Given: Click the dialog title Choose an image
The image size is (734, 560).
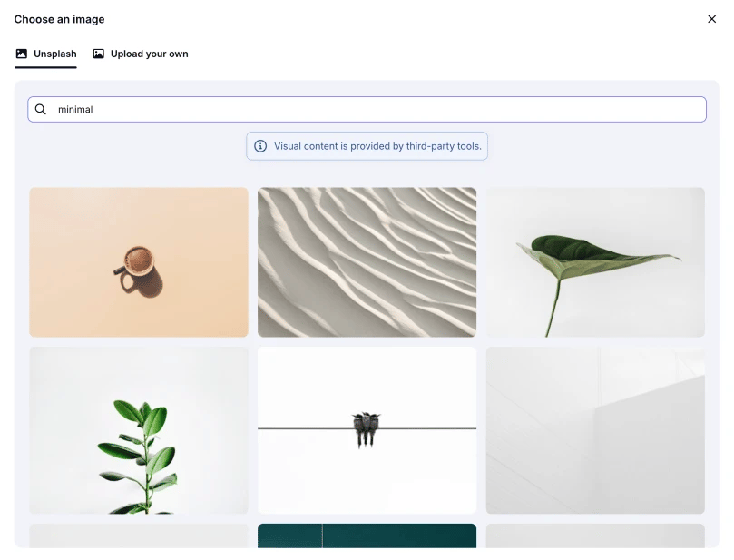Looking at the screenshot, I should click(x=59, y=18).
